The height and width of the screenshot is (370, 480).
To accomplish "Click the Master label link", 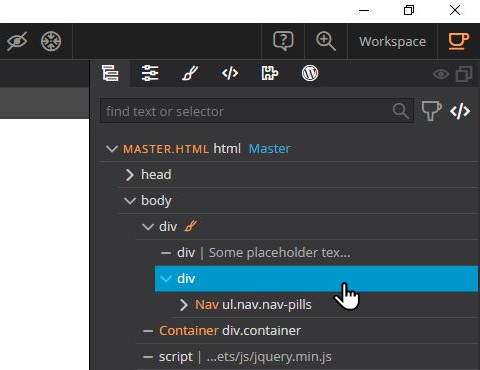I will pos(270,148).
